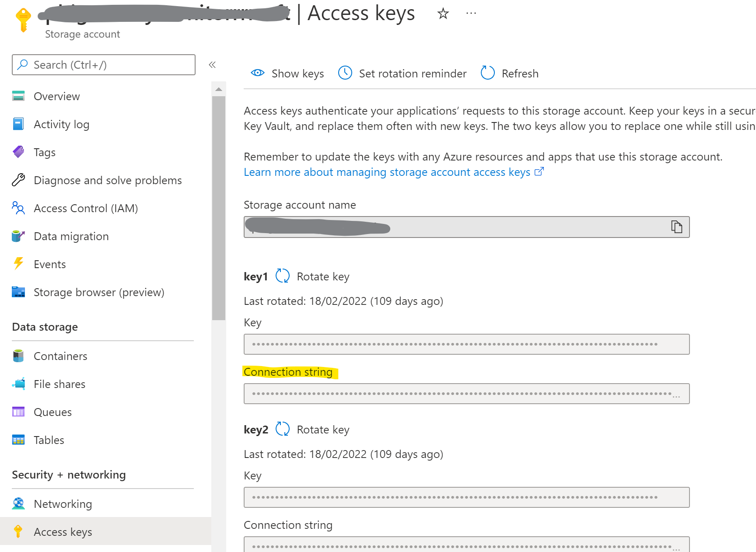This screenshot has width=756, height=552.
Task: Copy the storage account name
Action: tap(677, 227)
